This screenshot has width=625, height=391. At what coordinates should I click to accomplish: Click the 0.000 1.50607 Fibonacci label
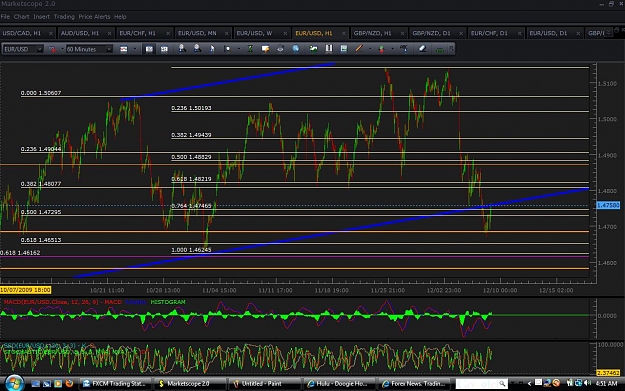41,93
